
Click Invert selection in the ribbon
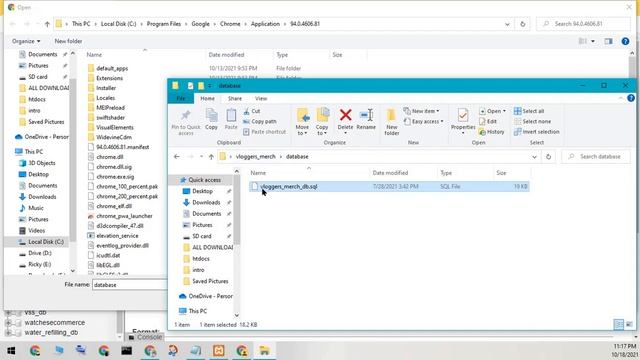(537, 132)
